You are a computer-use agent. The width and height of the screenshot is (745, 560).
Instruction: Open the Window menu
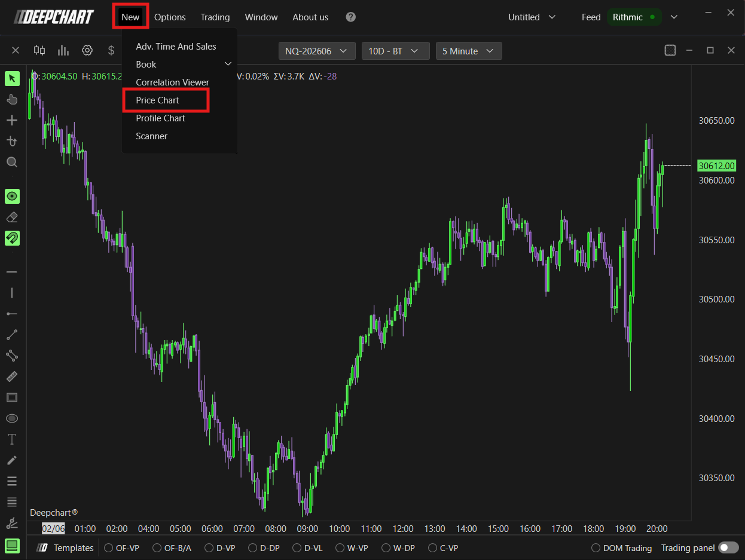261,17
